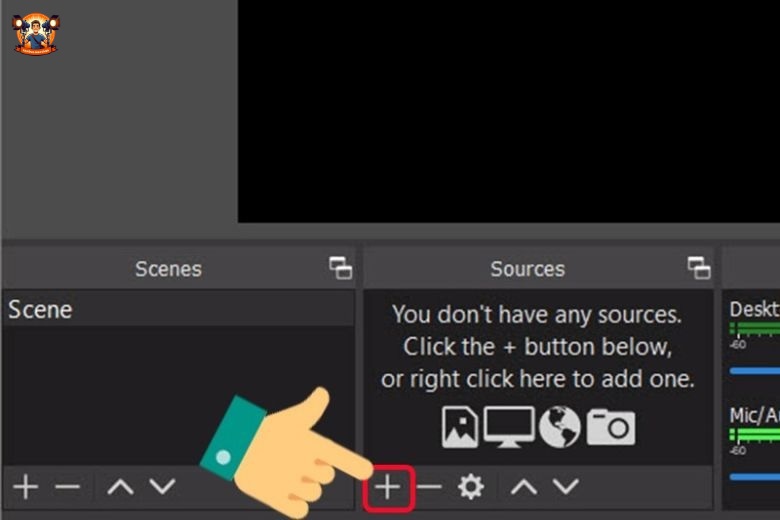
Task: Click the image source icon
Action: tap(460, 427)
